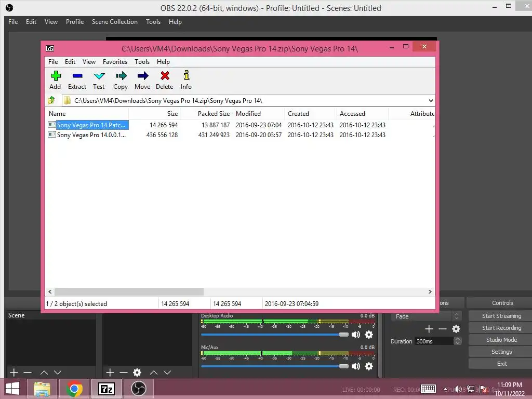Remove transition with the minus icon
This screenshot has width=532, height=399.
pos(443,329)
